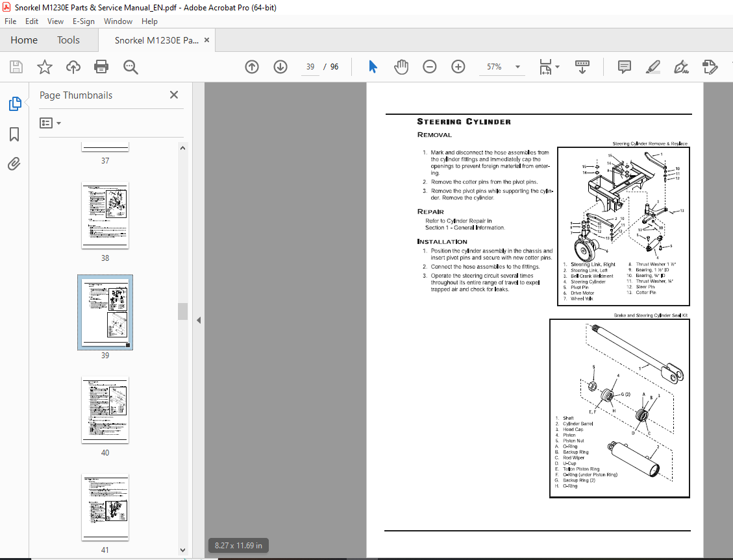Click the Save file icon
The image size is (733, 560).
coord(16,67)
